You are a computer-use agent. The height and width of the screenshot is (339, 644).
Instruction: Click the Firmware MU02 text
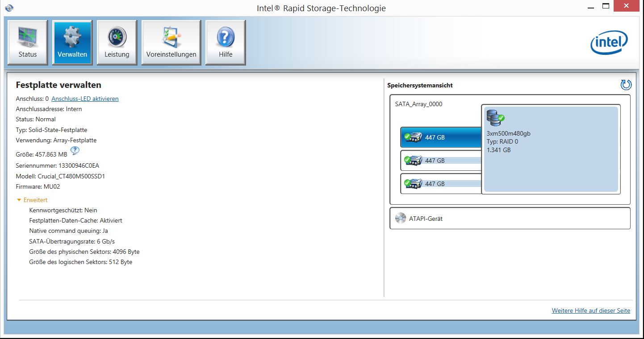(38, 186)
